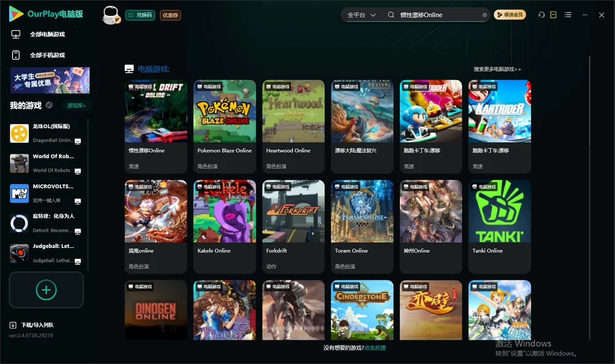Select the Heartwood Online game card
This screenshot has width=615, height=364.
[x=293, y=126]
